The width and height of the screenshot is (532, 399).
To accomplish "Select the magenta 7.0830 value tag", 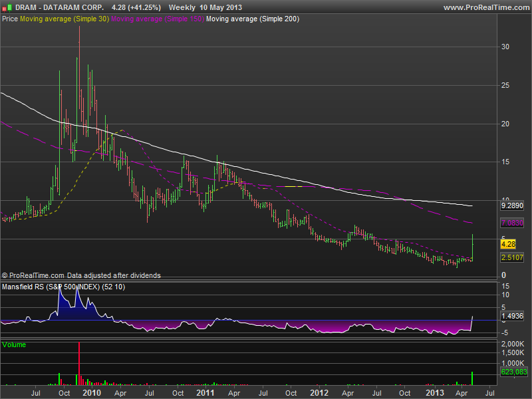I will click(x=512, y=224).
